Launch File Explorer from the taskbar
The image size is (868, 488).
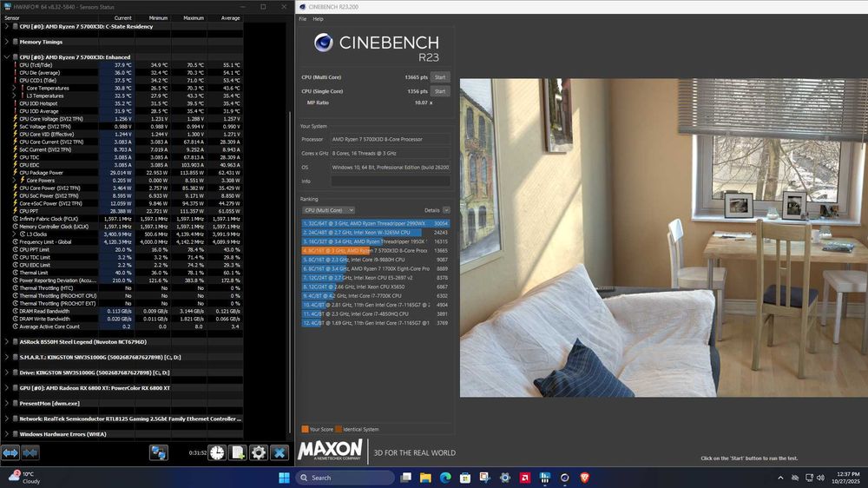(425, 478)
